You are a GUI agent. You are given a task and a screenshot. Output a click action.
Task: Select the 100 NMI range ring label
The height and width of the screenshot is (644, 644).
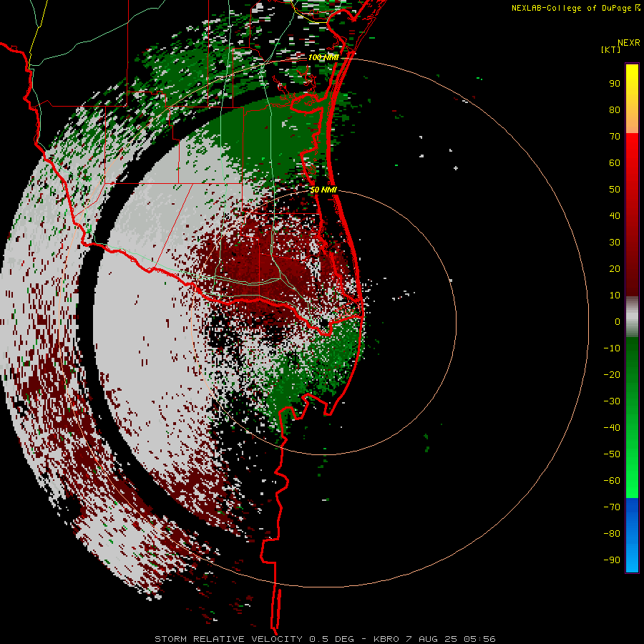point(323,57)
